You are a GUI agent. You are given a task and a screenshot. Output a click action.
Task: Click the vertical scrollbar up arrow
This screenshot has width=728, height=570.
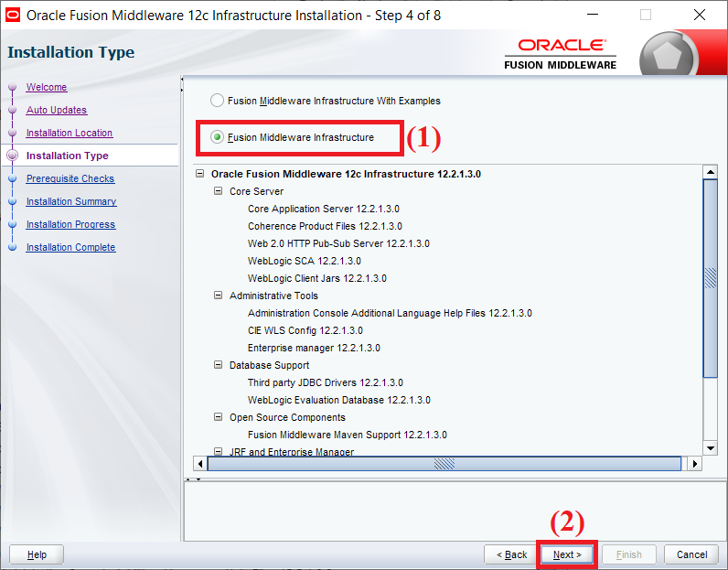(x=711, y=172)
